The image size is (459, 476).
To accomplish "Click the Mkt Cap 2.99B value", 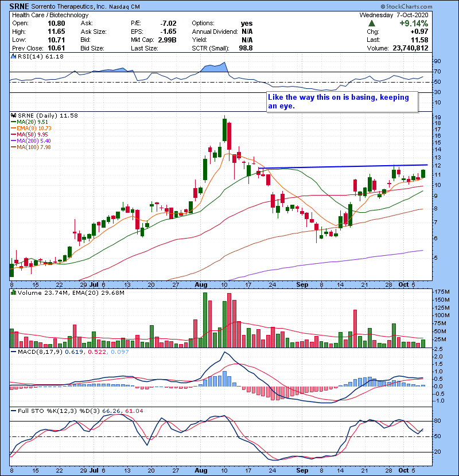I will point(167,40).
